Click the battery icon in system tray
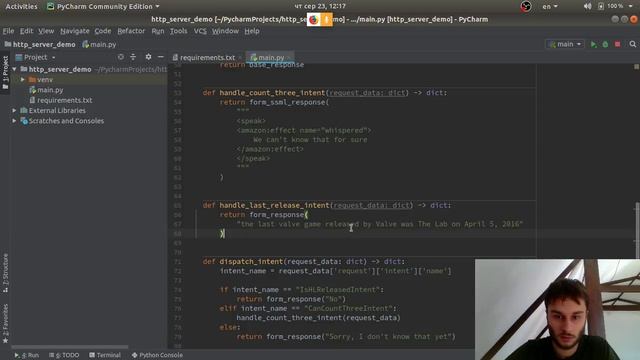This screenshot has width=640, height=360. pos(601,7)
